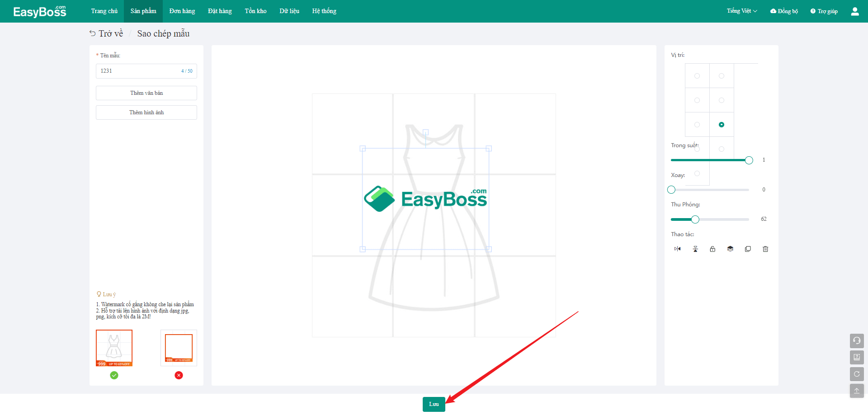Open the Đơn hàng menu
The height and width of the screenshot is (415, 868).
(182, 11)
